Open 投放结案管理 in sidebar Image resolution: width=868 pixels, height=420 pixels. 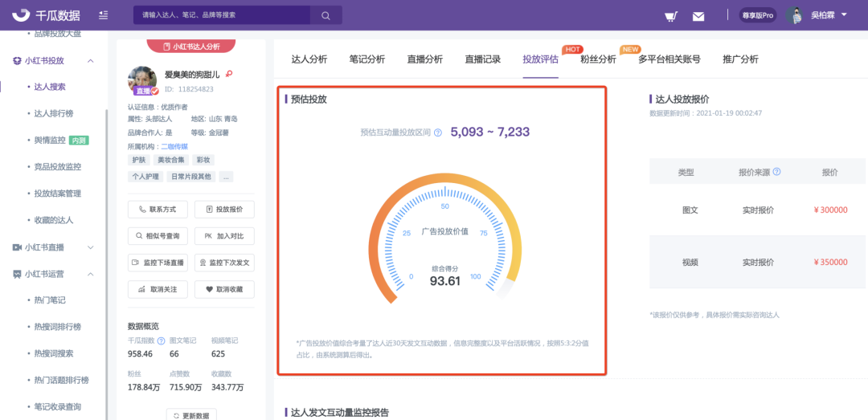point(58,194)
